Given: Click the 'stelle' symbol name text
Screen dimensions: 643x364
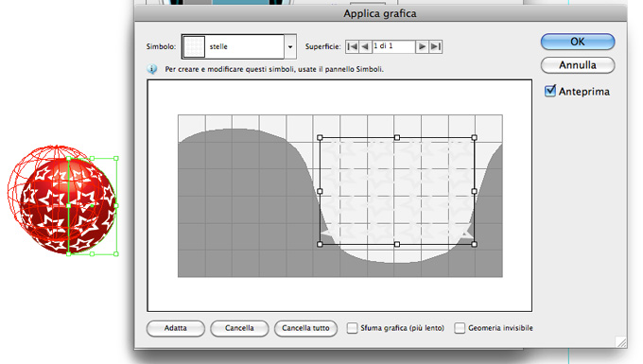Looking at the screenshot, I should tap(218, 46).
